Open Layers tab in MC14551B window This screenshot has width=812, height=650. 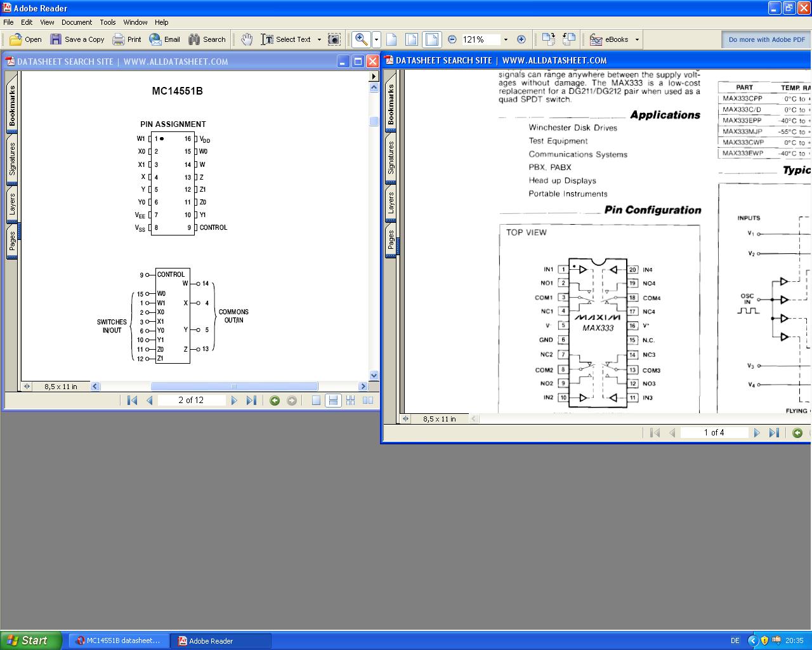point(12,205)
